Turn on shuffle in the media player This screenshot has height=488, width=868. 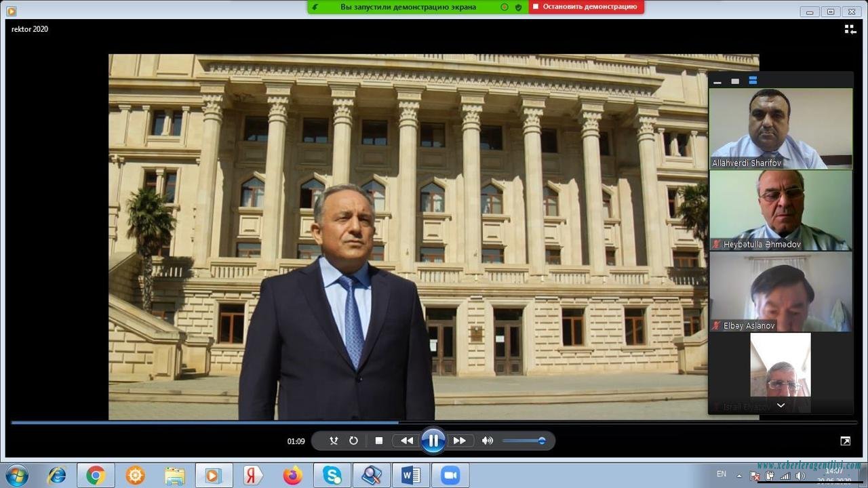(x=334, y=441)
